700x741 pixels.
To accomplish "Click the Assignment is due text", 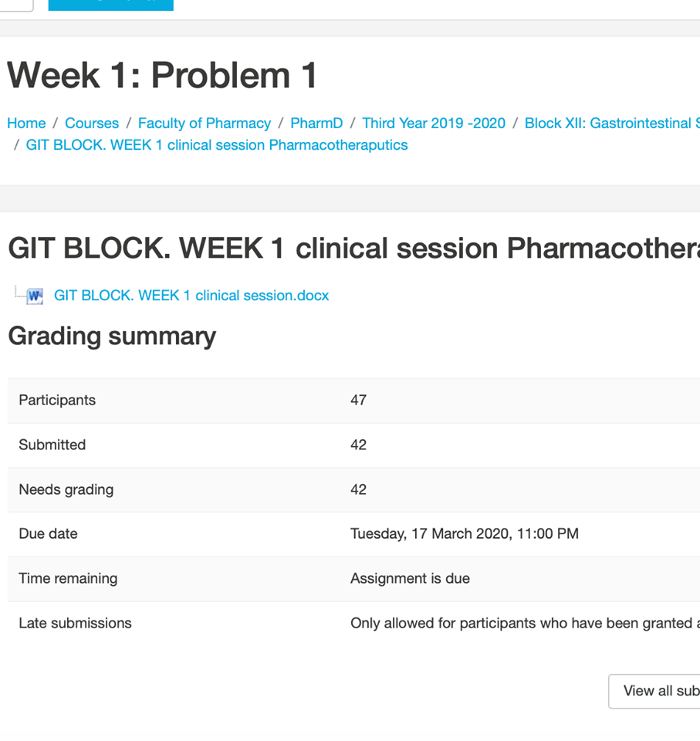I will click(x=410, y=578).
